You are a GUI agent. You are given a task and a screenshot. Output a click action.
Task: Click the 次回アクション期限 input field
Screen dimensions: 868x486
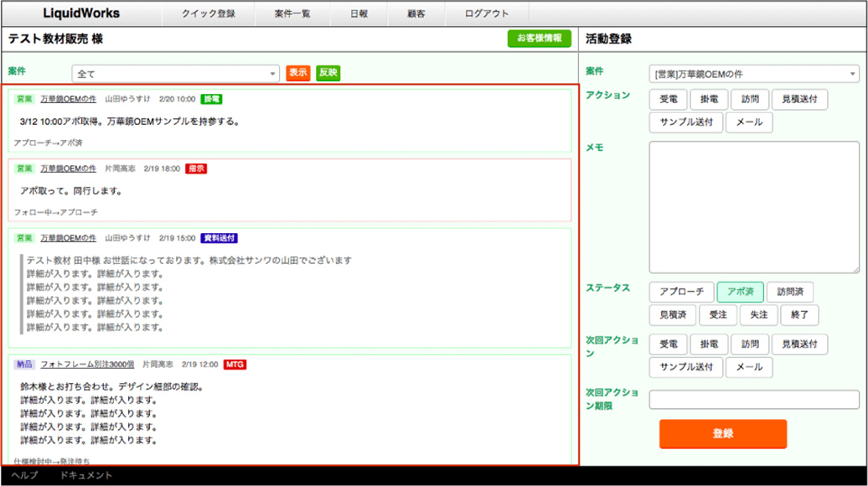(754, 400)
